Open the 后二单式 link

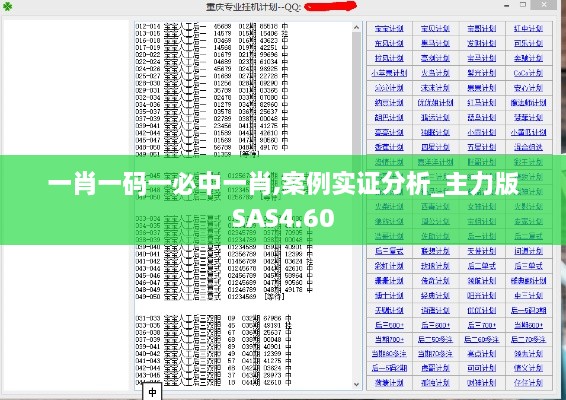coord(482,266)
